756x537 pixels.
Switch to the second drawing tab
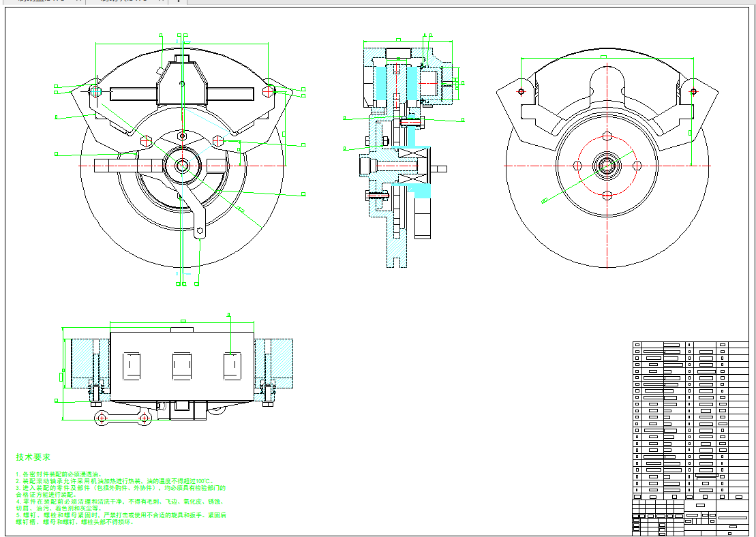tap(123, 1)
